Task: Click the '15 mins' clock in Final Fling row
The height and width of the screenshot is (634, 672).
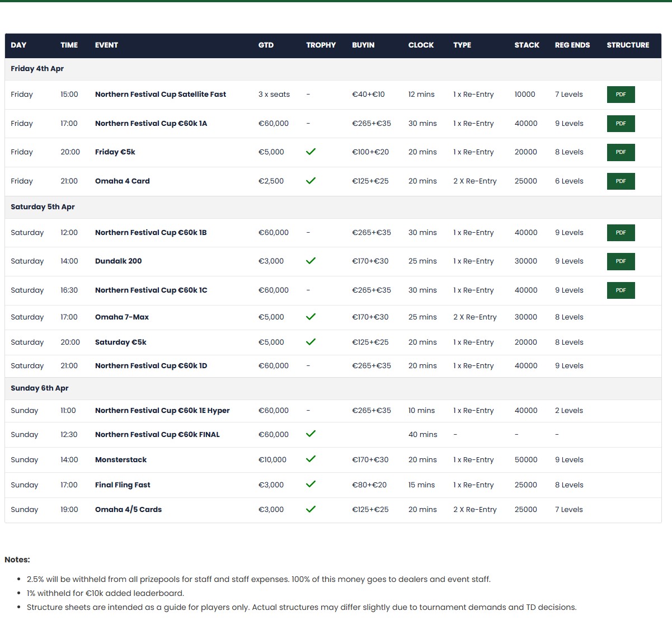Action: point(421,485)
